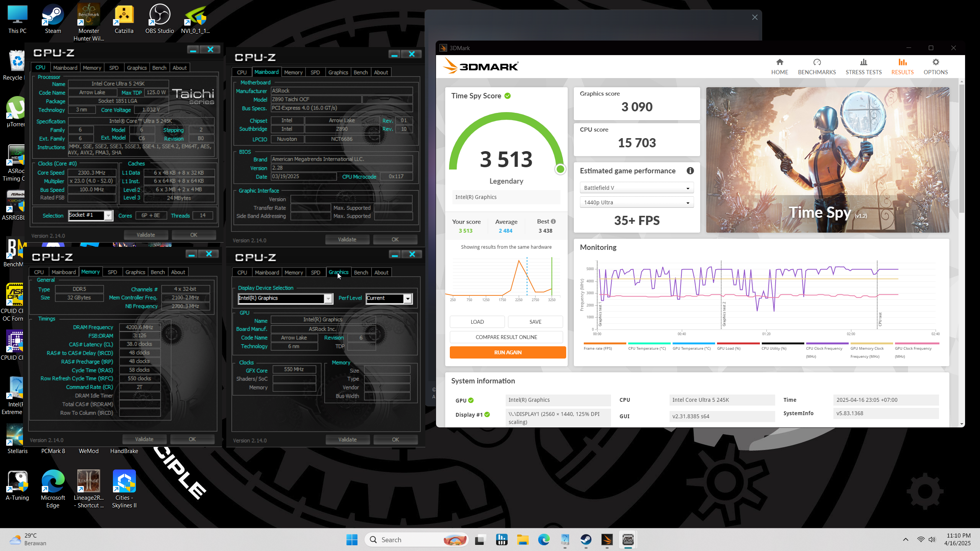Click the GFX Core 550 MHz value
980x551 pixels.
[294, 370]
